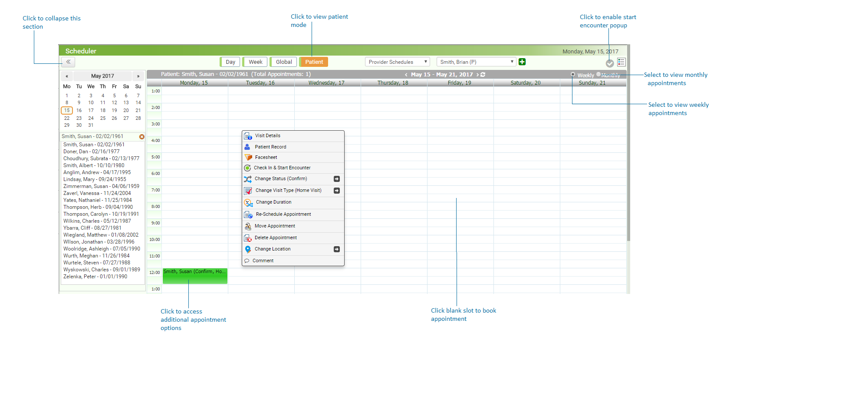The height and width of the screenshot is (399, 868).
Task: Open the Provider Schedules dropdown
Action: (x=397, y=62)
